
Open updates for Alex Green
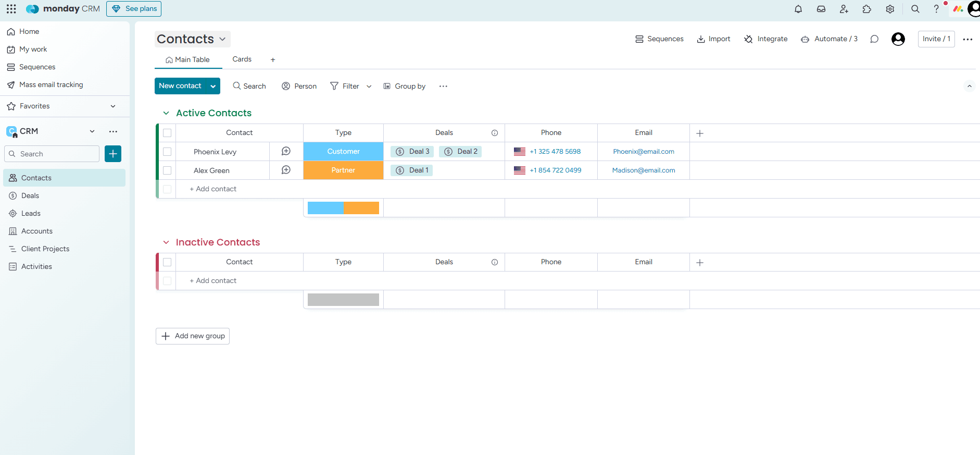(286, 170)
